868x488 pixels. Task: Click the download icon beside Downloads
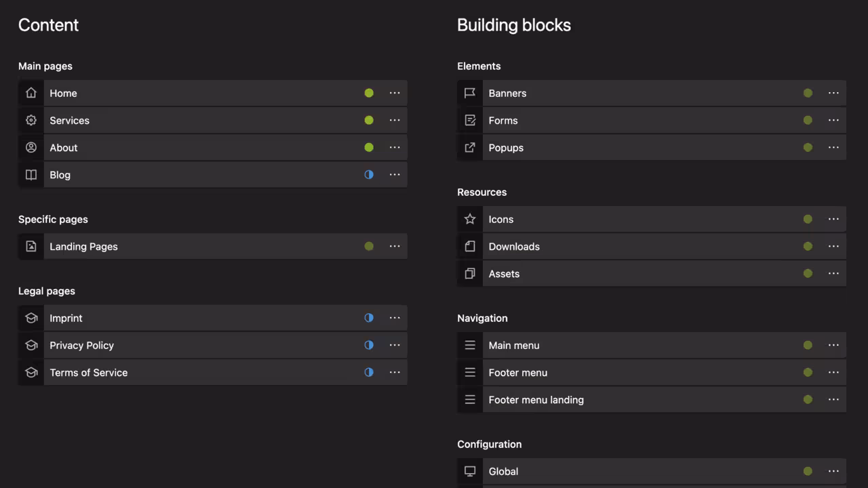pos(470,246)
